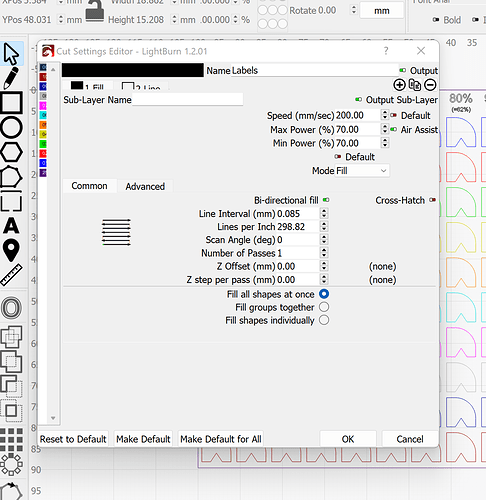
Task: Toggle the Default switch below Min Power
Action: [x=338, y=157]
